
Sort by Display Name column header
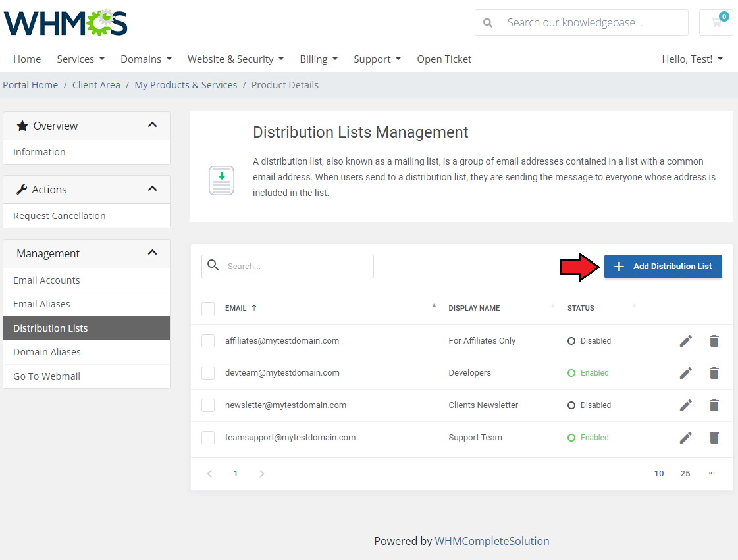tap(474, 308)
